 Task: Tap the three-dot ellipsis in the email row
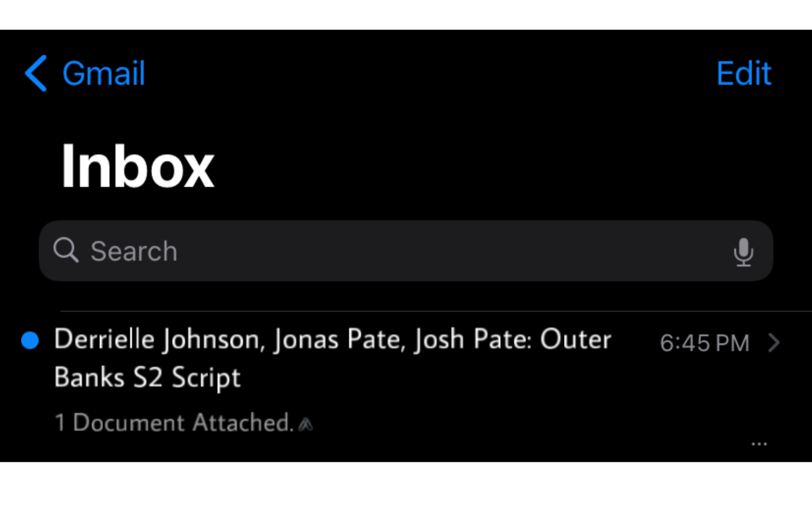click(759, 444)
